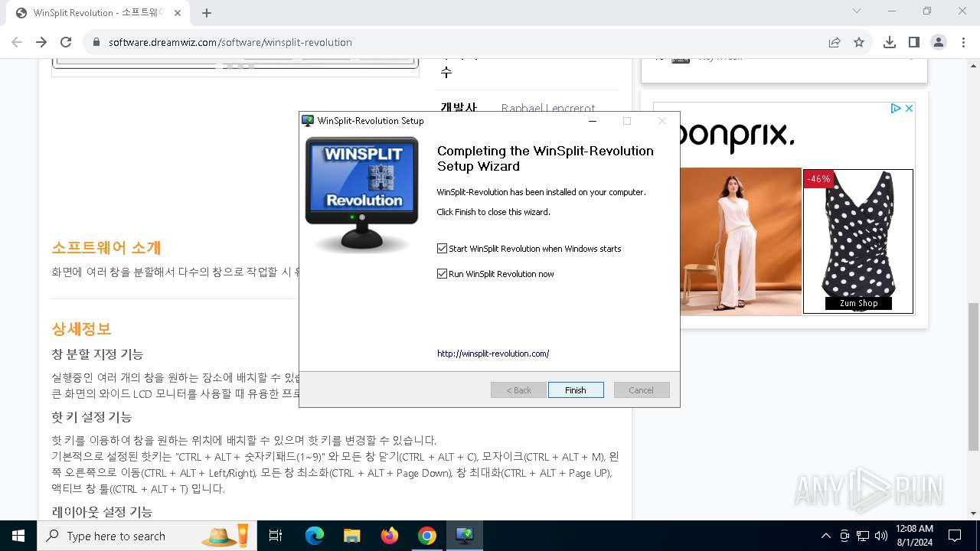980x551 pixels.
Task: Click the 상세정보 heading
Action: (x=81, y=329)
